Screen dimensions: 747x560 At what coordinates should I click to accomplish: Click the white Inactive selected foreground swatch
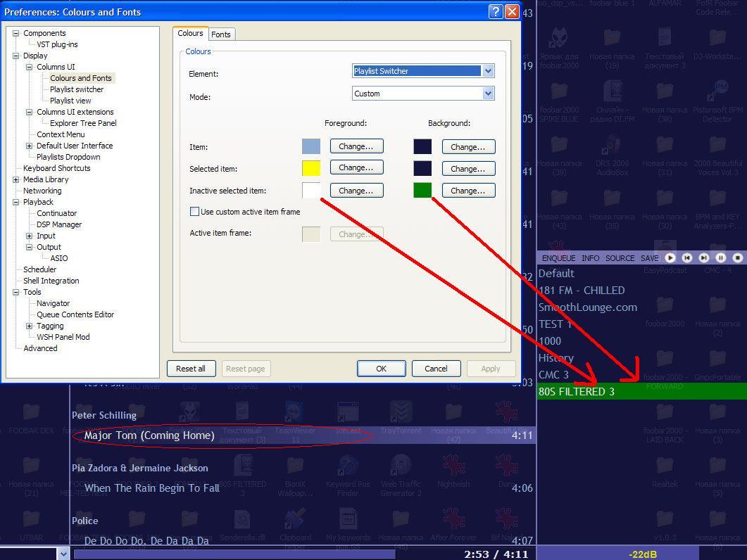[311, 190]
